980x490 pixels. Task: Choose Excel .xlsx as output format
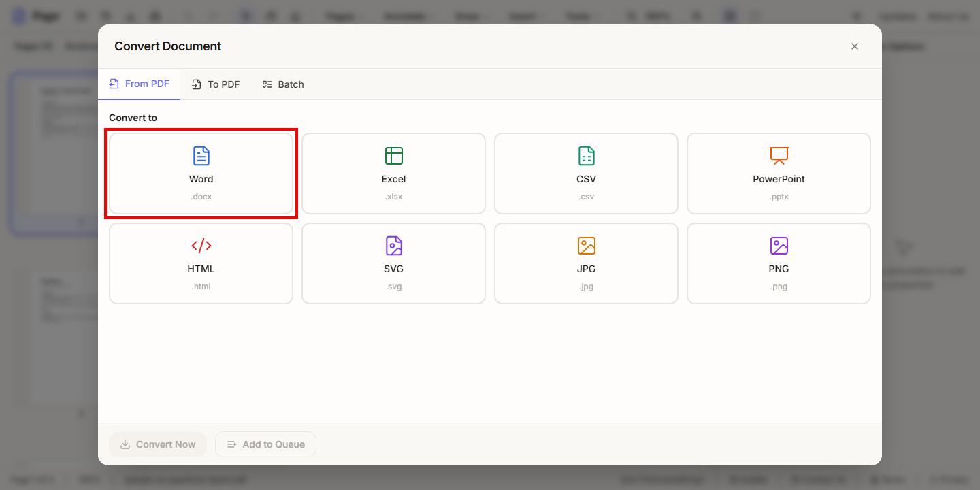coord(393,174)
